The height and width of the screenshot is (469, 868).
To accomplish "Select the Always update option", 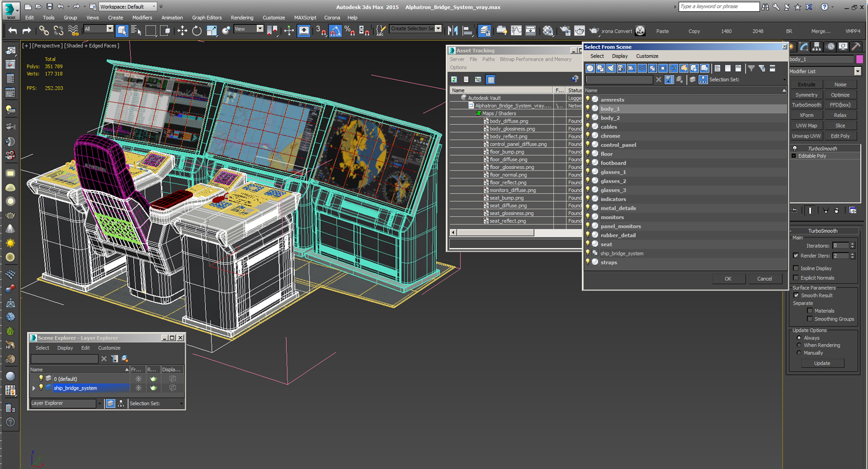I will (x=799, y=338).
